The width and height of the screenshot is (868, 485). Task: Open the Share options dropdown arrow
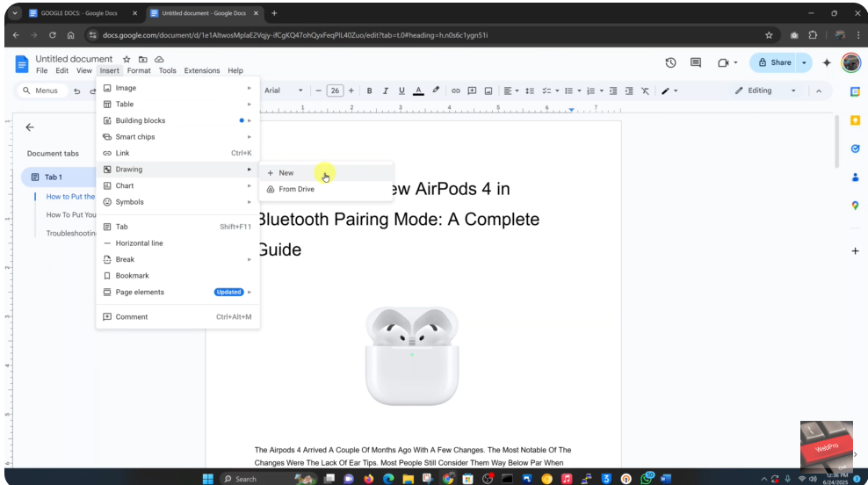pos(805,62)
